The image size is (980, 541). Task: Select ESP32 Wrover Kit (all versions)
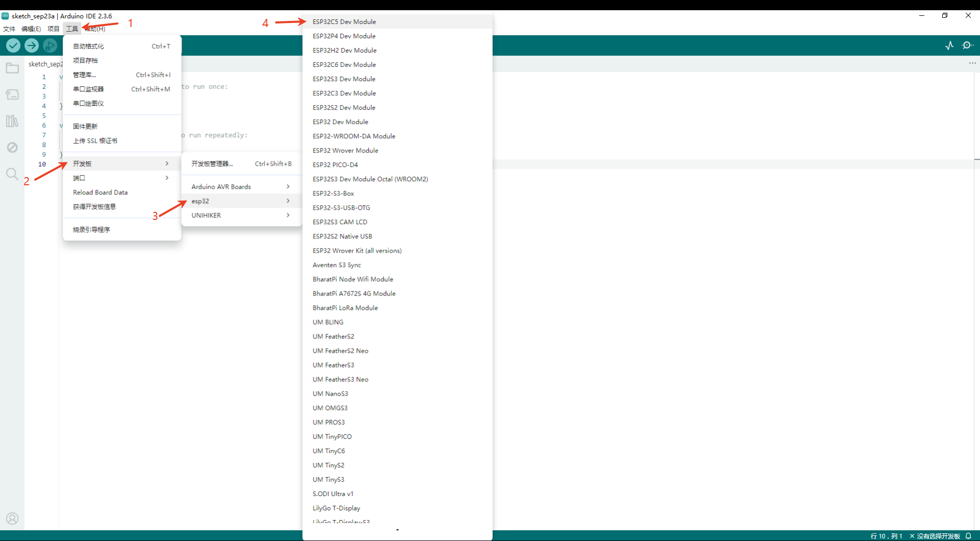[x=398, y=250]
